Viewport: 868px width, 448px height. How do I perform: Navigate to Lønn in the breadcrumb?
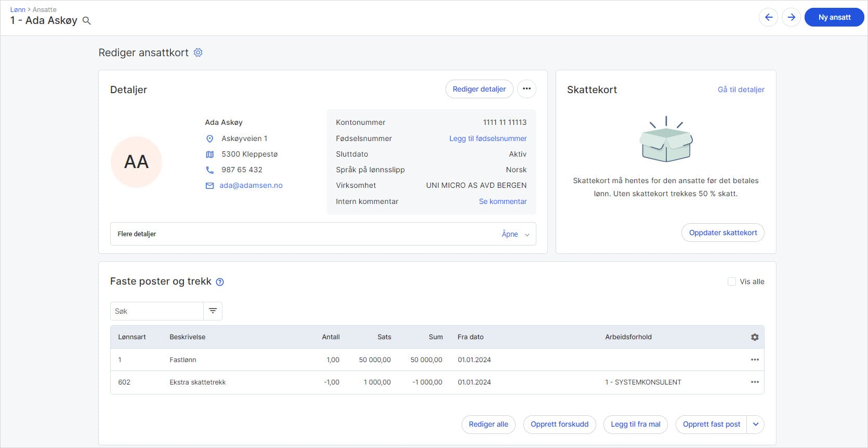tap(18, 9)
